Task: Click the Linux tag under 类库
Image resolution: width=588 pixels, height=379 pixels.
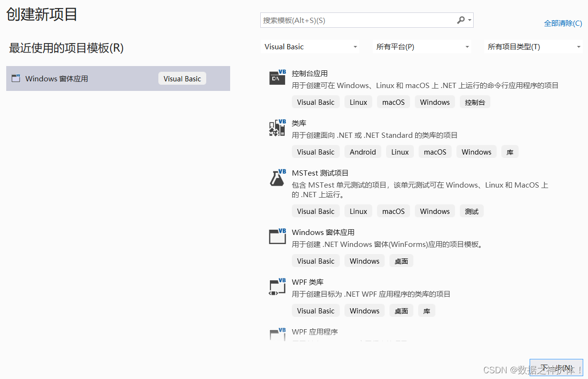Action: coord(400,152)
